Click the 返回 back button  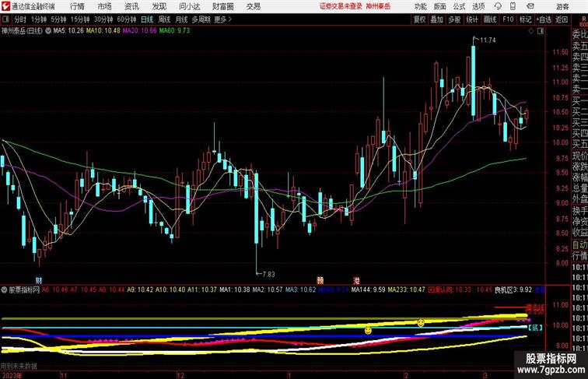tap(562, 19)
